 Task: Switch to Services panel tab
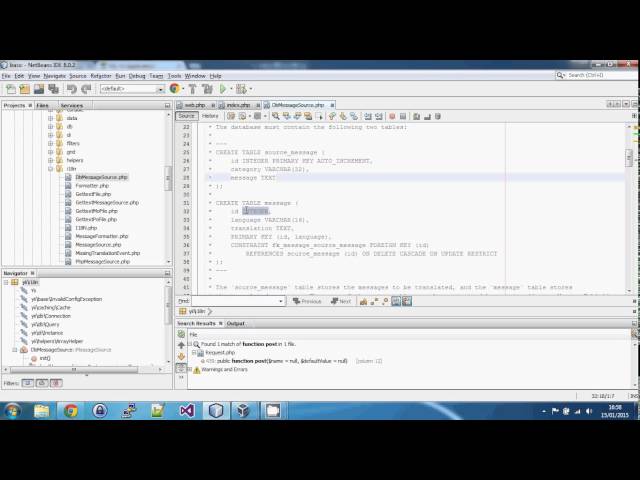click(71, 105)
